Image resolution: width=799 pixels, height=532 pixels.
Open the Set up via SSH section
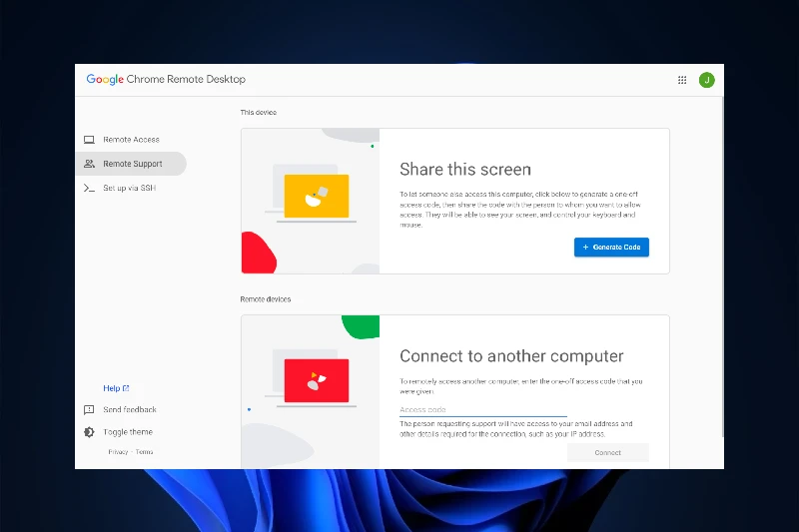130,188
